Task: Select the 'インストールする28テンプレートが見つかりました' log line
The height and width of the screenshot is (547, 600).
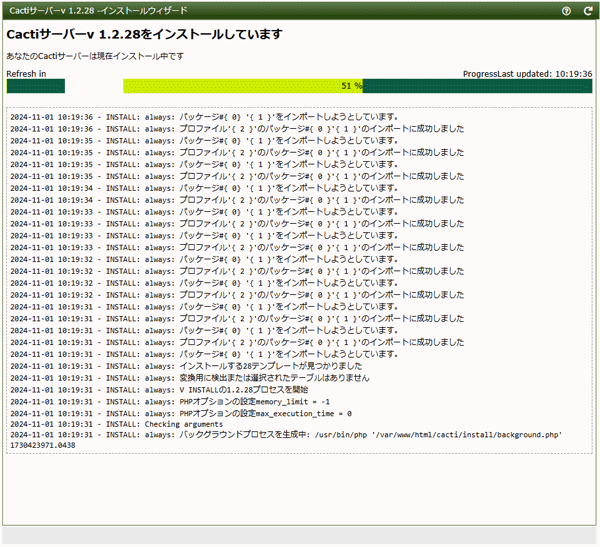Action: (186, 366)
